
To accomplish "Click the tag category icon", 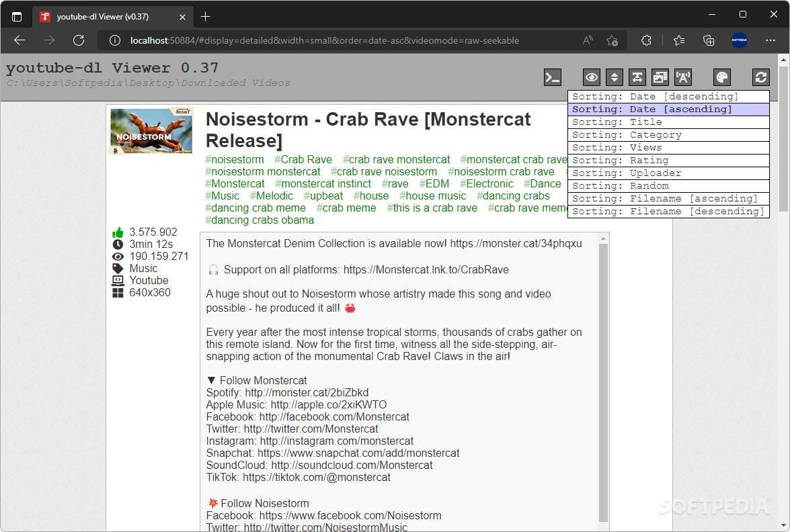I will (118, 269).
